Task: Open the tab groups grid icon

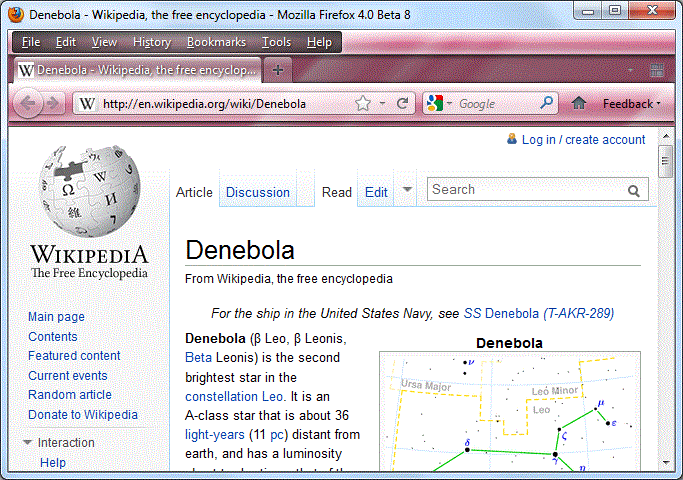Action: tap(657, 70)
